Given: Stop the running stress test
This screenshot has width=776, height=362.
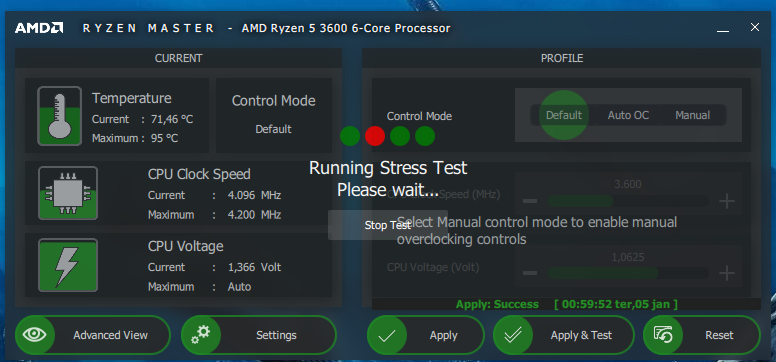Looking at the screenshot, I should pyautogui.click(x=388, y=225).
